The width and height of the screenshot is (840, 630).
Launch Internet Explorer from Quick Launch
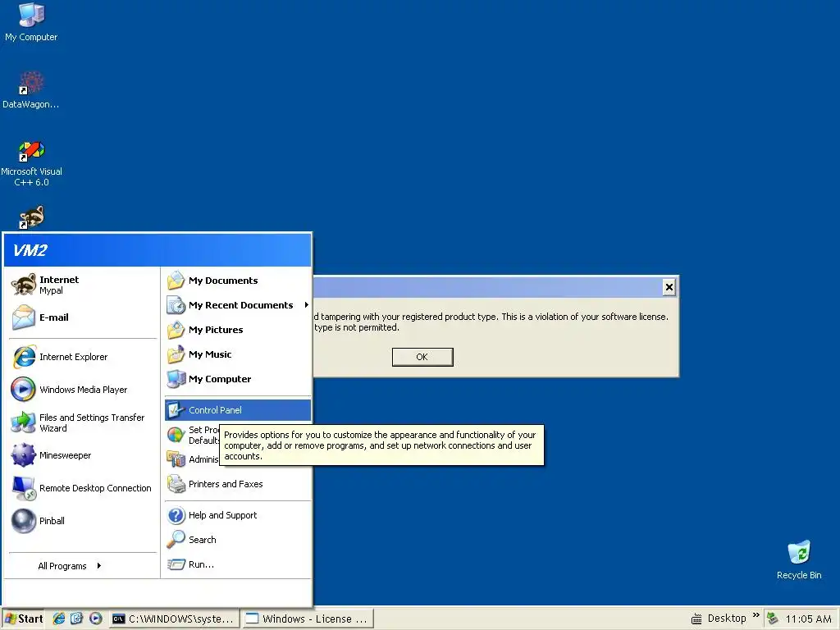coord(59,619)
